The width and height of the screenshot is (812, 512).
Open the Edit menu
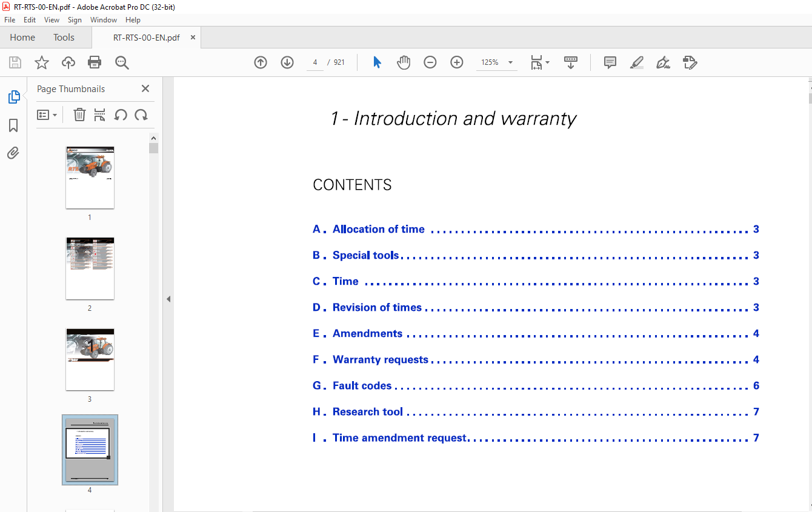pos(30,20)
